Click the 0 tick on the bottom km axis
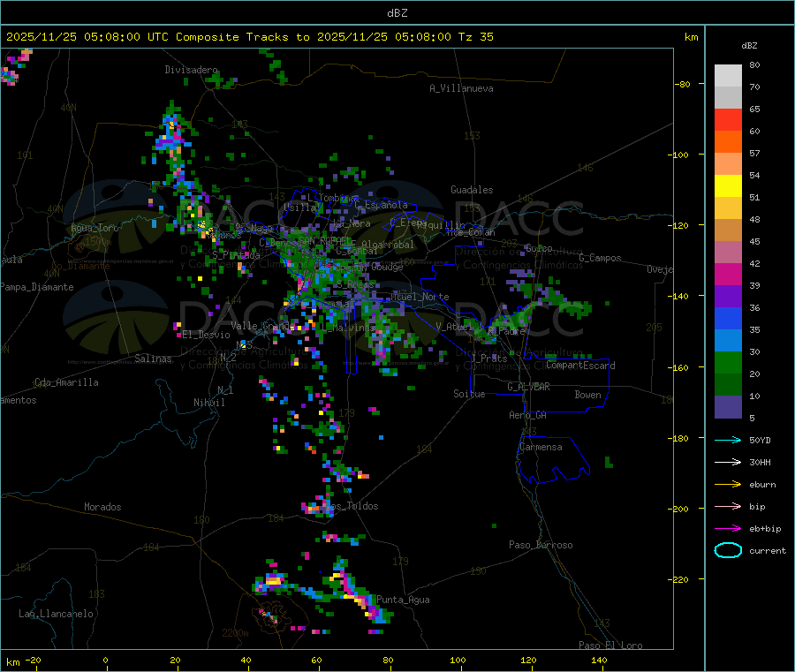The width and height of the screenshot is (795, 672). [x=105, y=660]
